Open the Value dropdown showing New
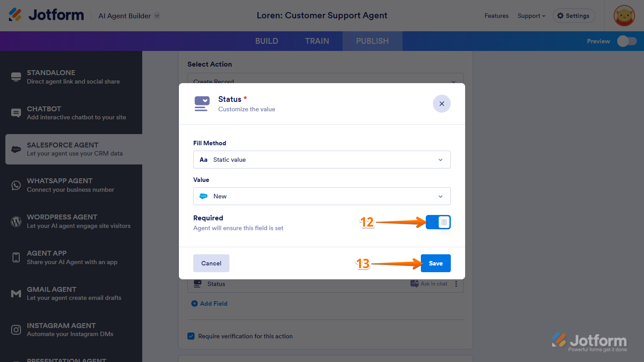The width and height of the screenshot is (644, 362). pos(322,196)
